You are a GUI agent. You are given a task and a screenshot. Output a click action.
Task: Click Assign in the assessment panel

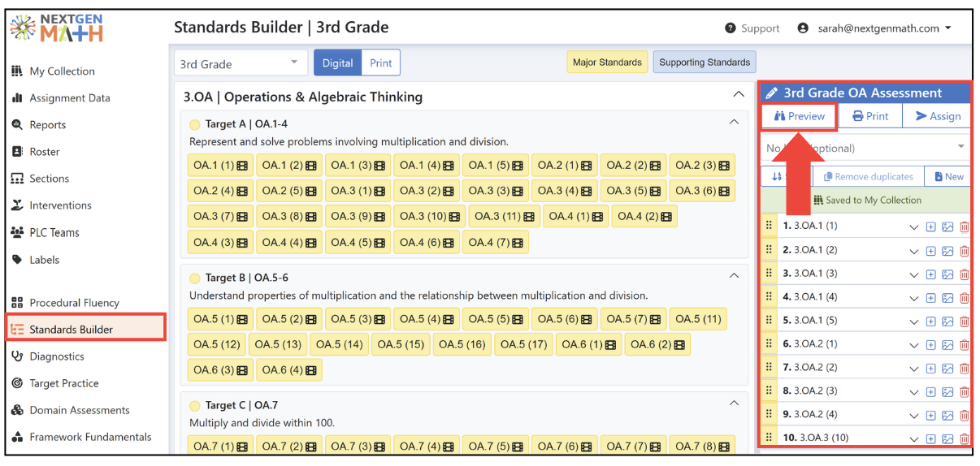point(937,116)
